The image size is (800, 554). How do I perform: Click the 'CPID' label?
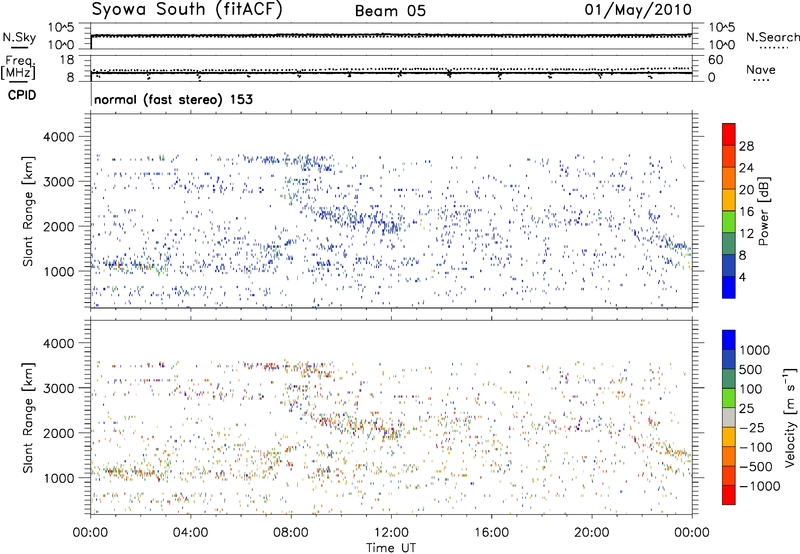point(22,95)
